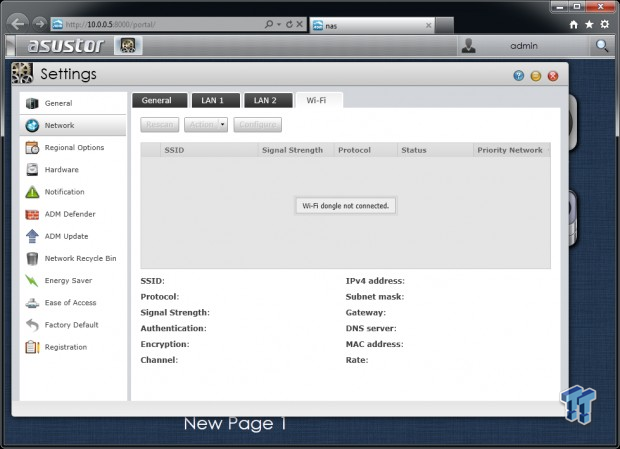Open Settings window help icon
The image size is (620, 449).
[x=519, y=75]
